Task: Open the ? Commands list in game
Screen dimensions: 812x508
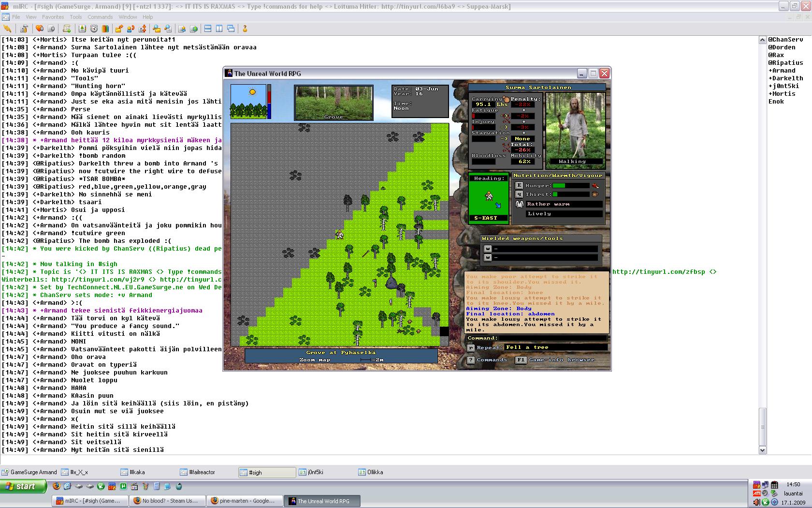Action: [471, 360]
